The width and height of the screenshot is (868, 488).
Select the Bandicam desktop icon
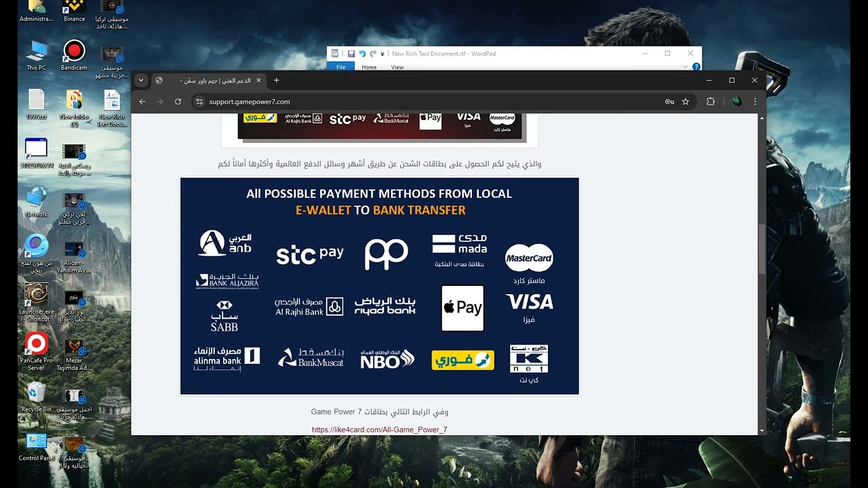pyautogui.click(x=74, y=56)
